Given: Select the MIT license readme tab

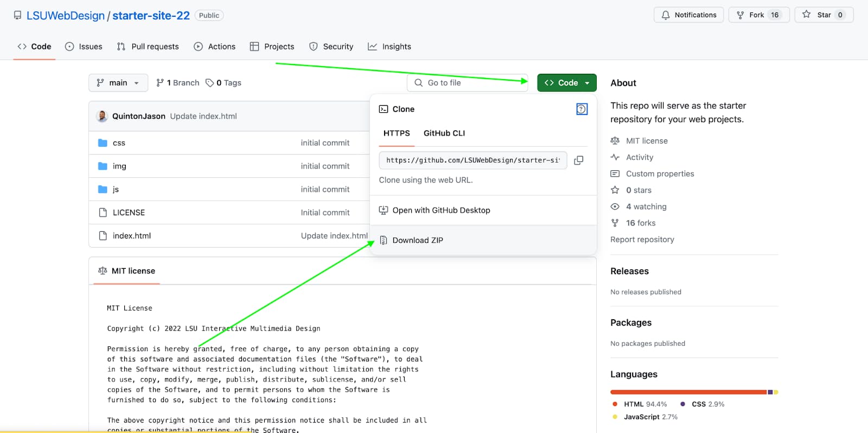Looking at the screenshot, I should [x=126, y=271].
